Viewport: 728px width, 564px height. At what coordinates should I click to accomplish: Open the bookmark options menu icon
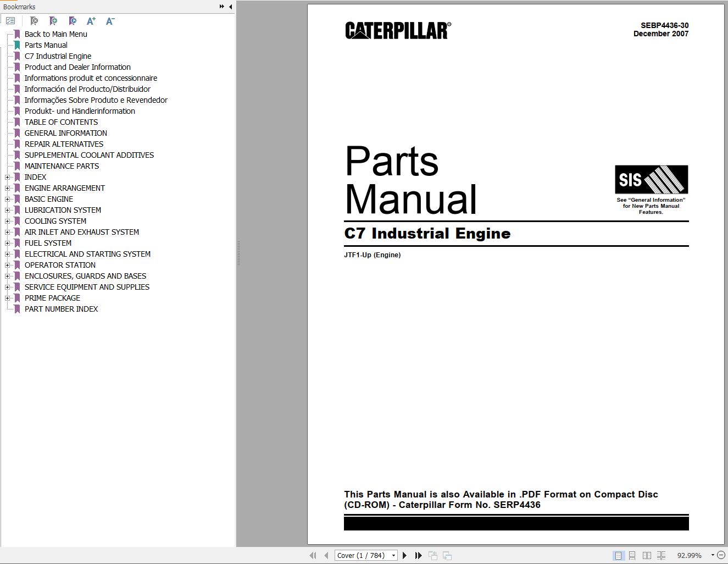pyautogui.click(x=10, y=20)
